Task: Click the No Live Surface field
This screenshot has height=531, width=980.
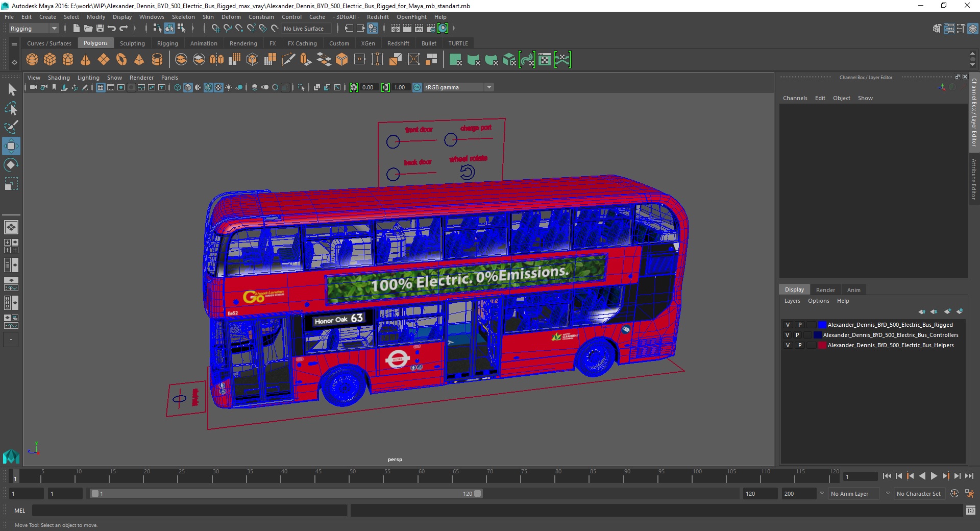Action: [306, 29]
